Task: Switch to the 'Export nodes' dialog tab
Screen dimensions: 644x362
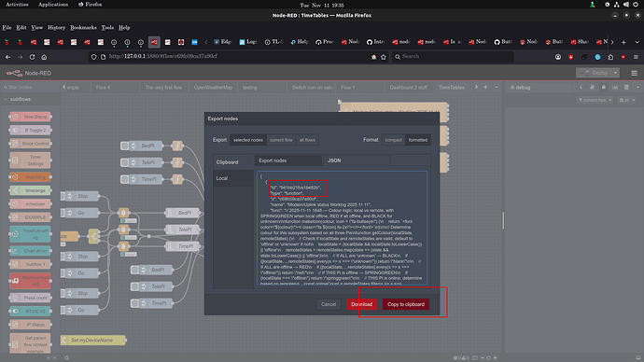Action: pos(287,160)
